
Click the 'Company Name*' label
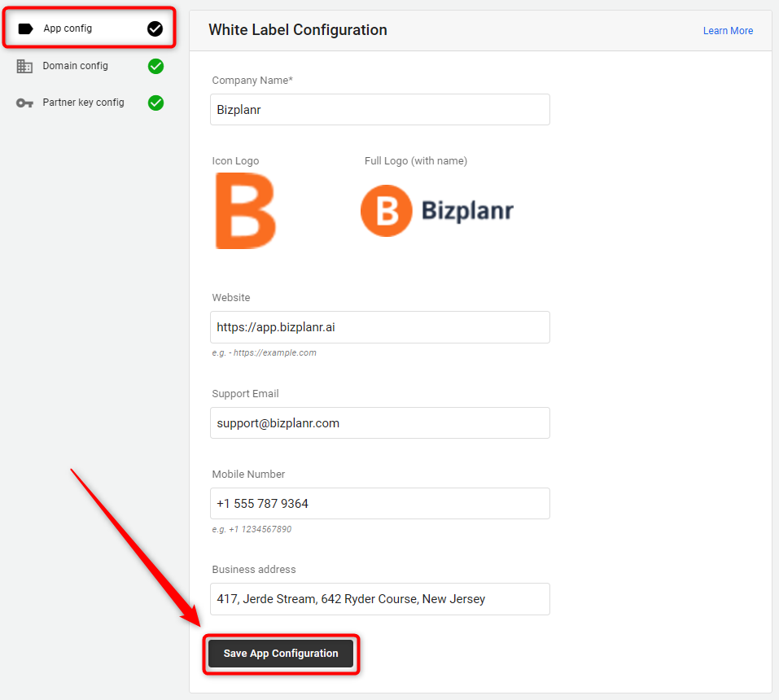pyautogui.click(x=252, y=81)
